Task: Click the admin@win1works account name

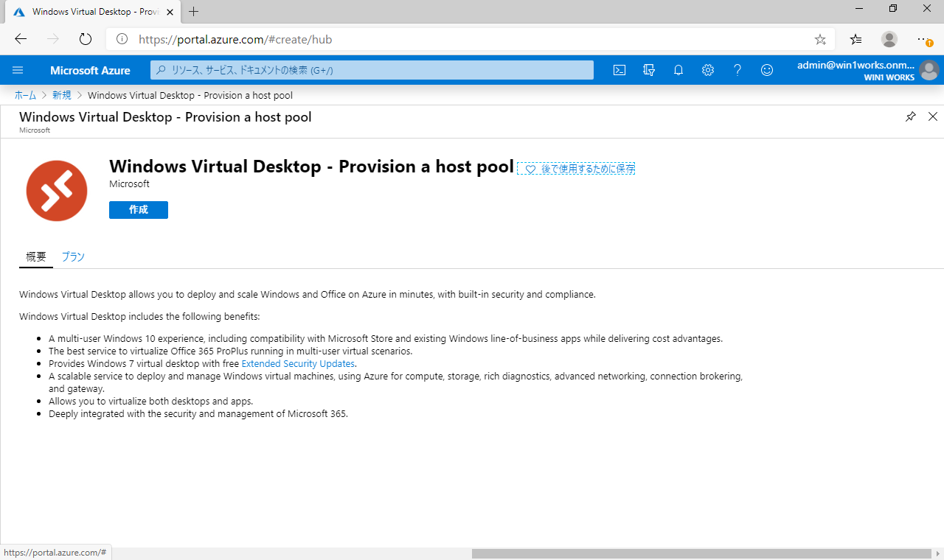Action: coord(855,65)
